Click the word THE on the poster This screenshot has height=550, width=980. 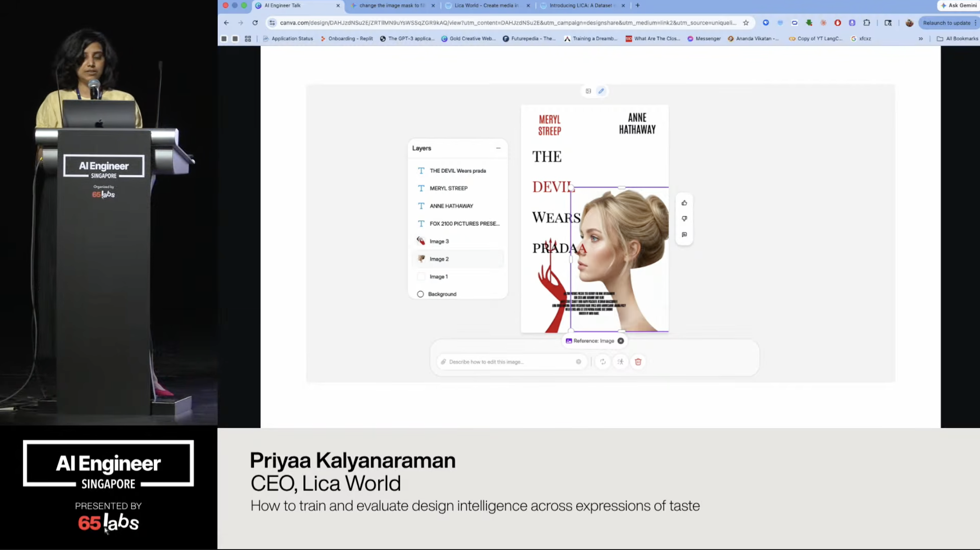coord(547,157)
